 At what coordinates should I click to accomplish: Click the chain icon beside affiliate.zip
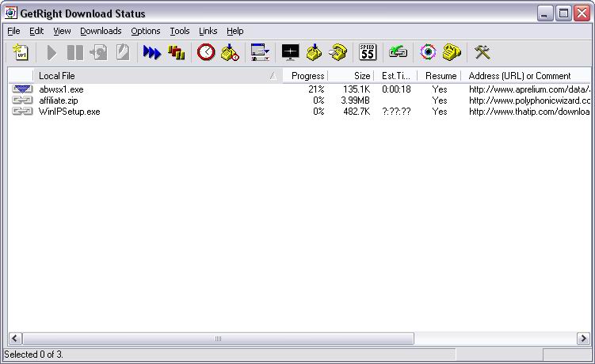[x=22, y=100]
